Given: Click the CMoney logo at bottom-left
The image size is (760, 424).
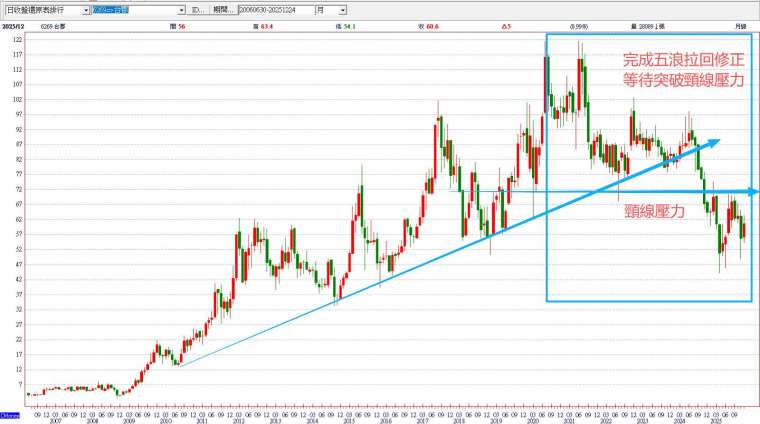Looking at the screenshot, I should [9, 414].
